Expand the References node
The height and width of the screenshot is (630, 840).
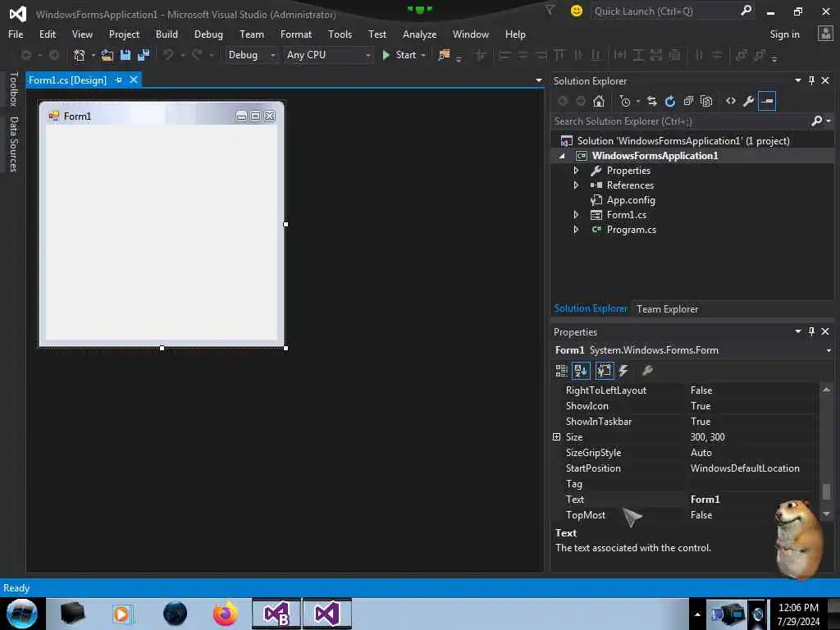pos(576,185)
